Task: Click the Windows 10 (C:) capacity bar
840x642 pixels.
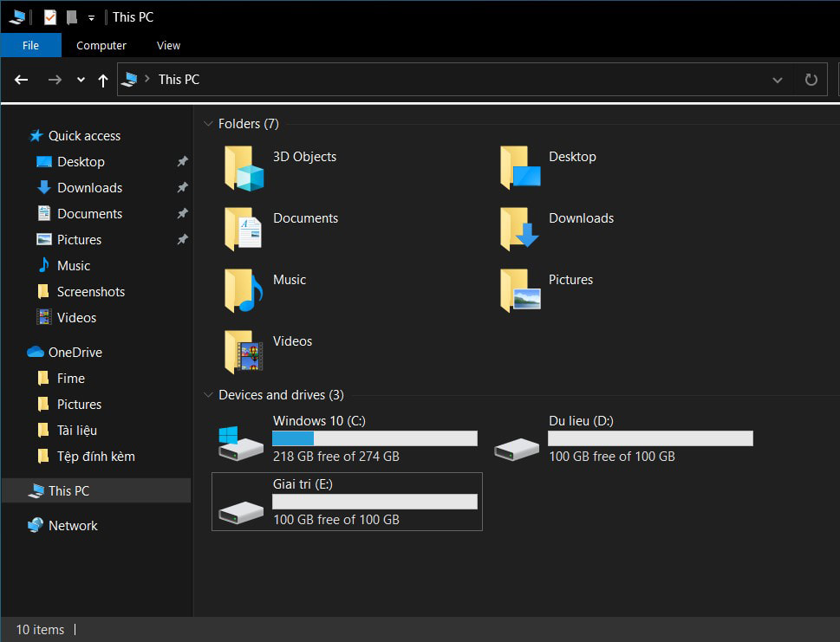Action: coord(374,438)
